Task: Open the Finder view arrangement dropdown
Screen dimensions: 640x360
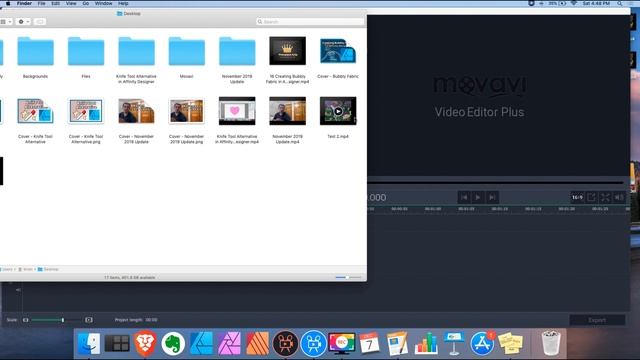Action: click(6, 22)
